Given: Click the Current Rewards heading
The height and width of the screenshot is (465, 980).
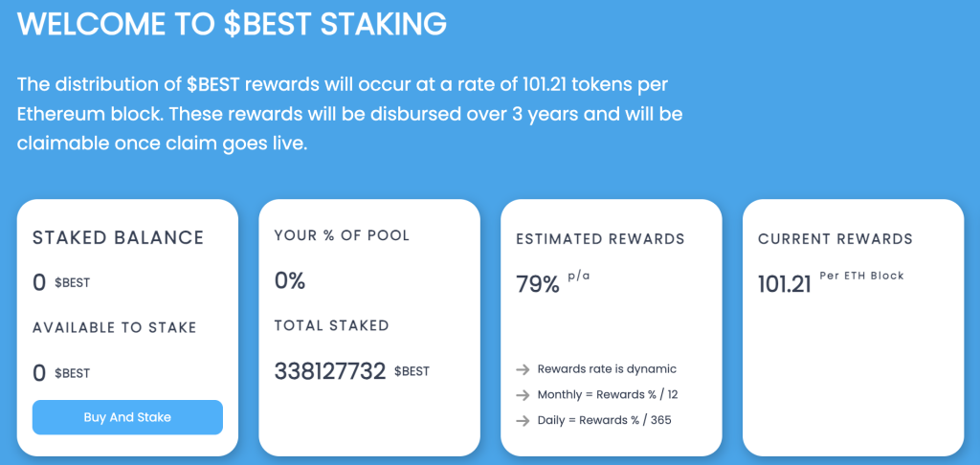Looking at the screenshot, I should [835, 239].
